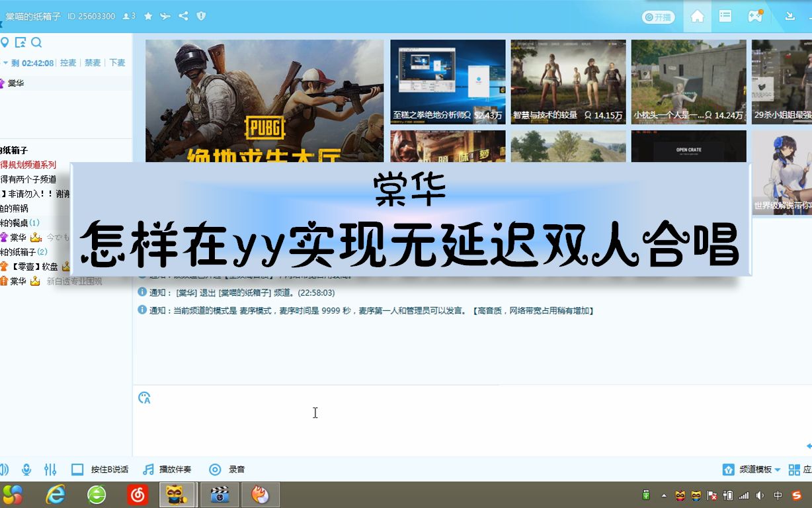Viewport: 812px width, 508px height.
Task: Open the 智慧与技术的较量 stream thumbnail
Action: [568, 82]
